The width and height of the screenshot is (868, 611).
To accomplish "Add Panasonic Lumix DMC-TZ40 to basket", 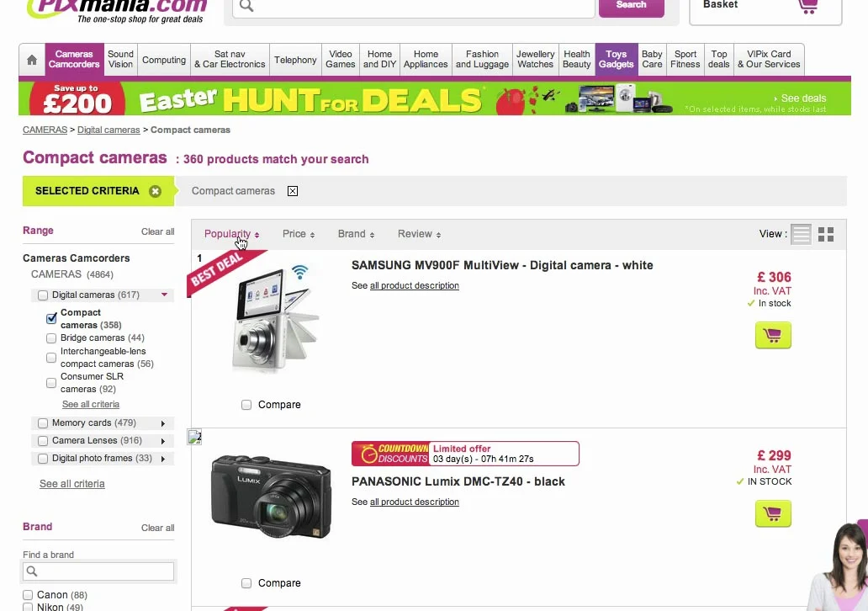I will (x=773, y=513).
